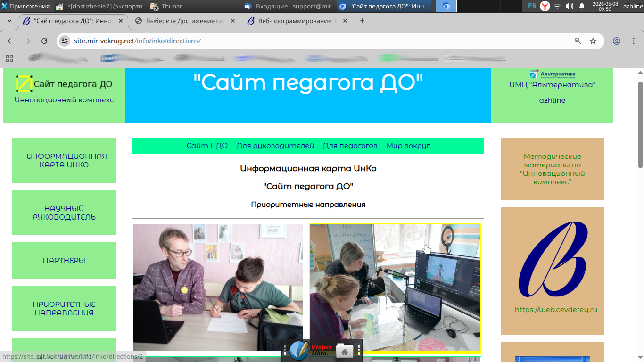Open Сайт ПДО in the green menu
Screen dimensions: 644x362
coord(207,146)
